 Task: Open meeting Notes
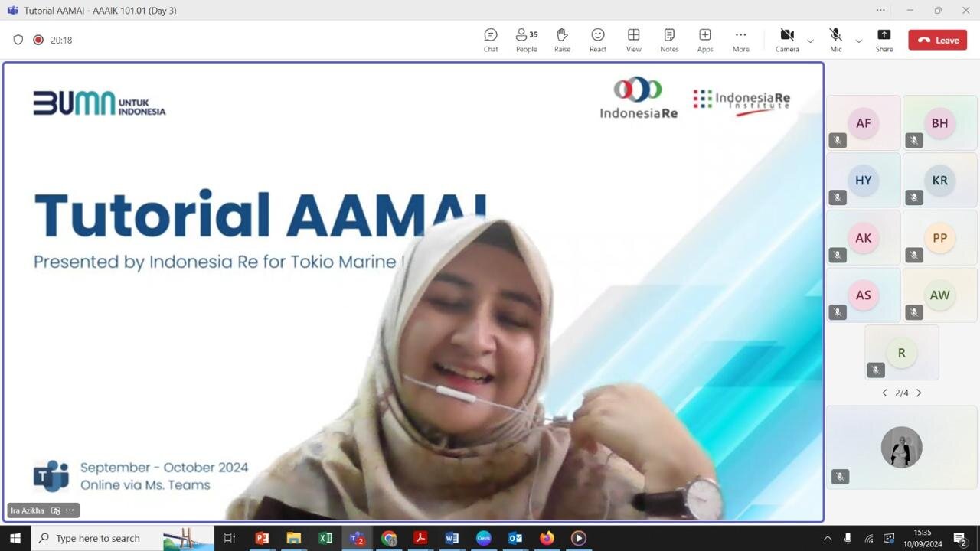[669, 40]
